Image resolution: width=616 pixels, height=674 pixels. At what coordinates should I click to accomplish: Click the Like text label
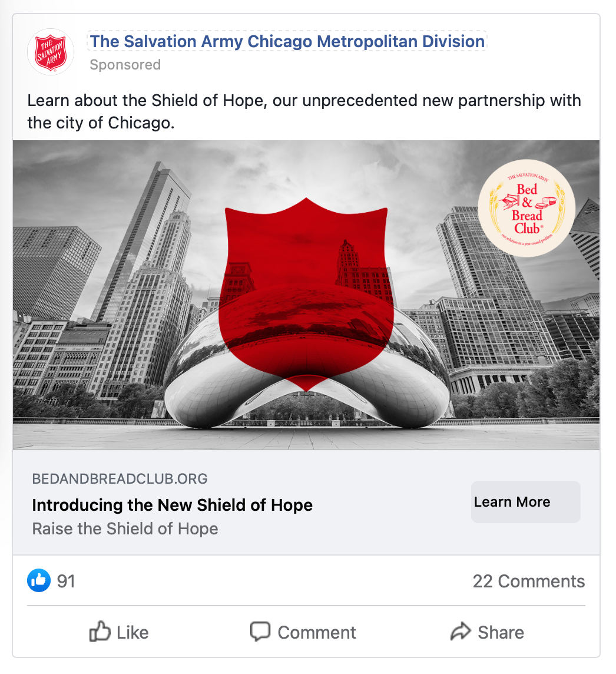(x=133, y=633)
